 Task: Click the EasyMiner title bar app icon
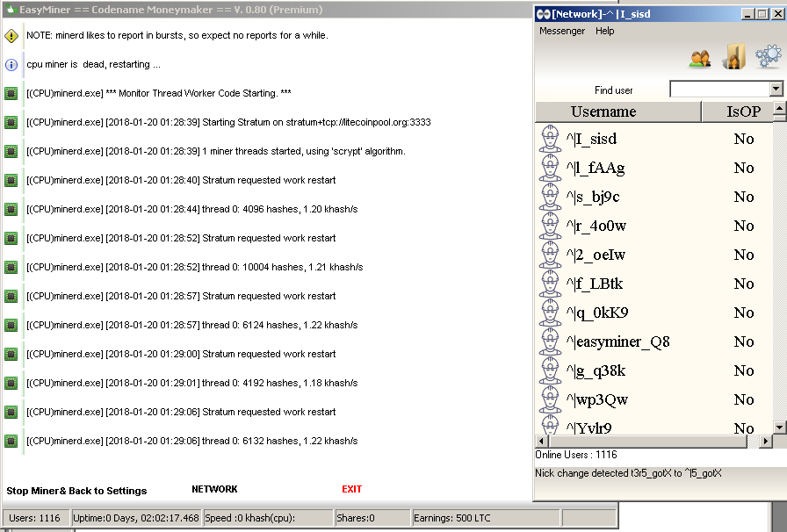(11, 10)
